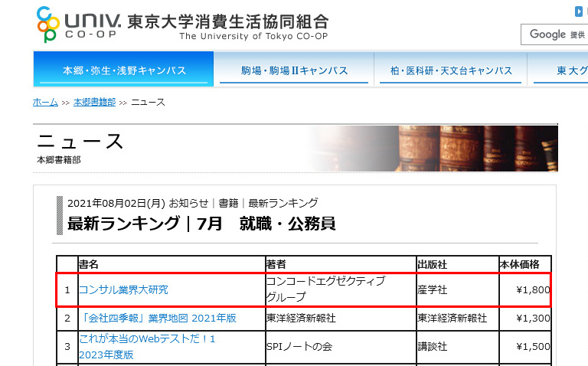Open コンサル業界大研究 book link
This screenshot has width=588, height=366.
(123, 290)
